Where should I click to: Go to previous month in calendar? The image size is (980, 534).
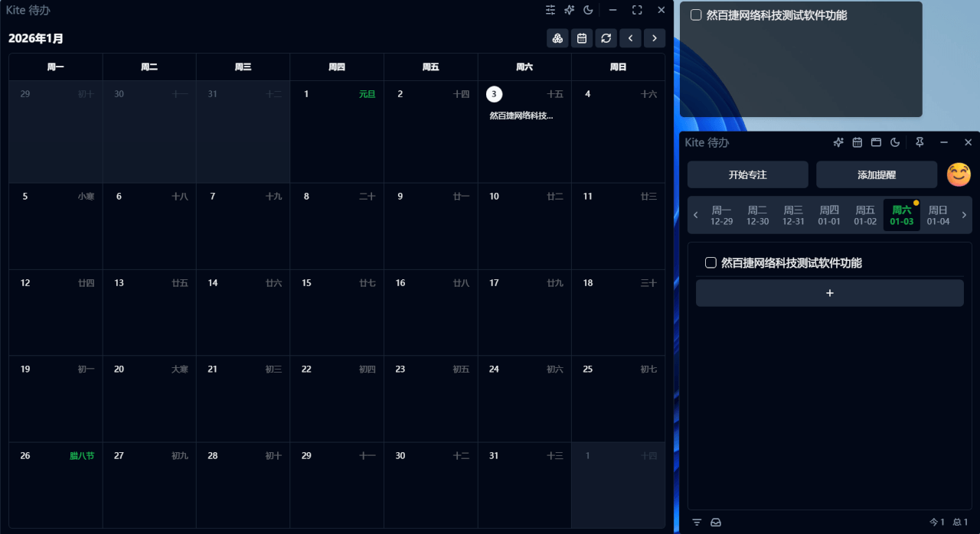[x=630, y=38]
